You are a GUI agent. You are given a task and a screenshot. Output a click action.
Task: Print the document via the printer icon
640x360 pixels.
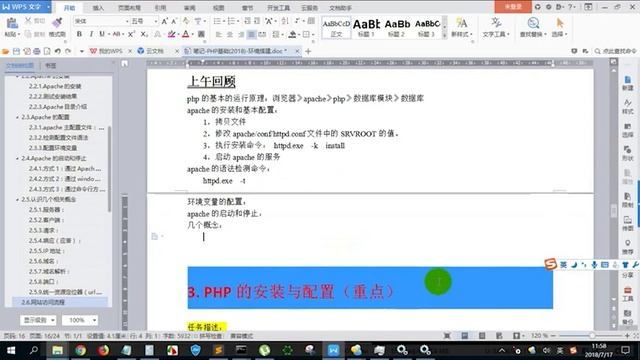pyautogui.click(x=37, y=51)
